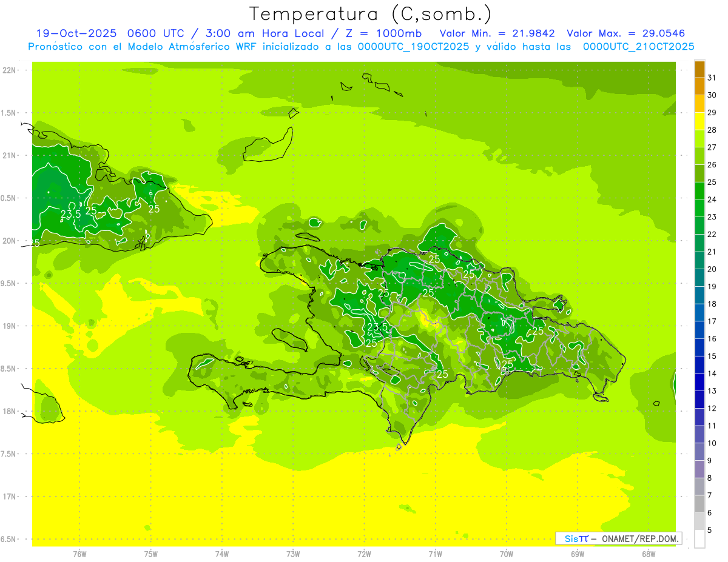
Task: Click the 76W longitude axis label
Action: [x=79, y=554]
